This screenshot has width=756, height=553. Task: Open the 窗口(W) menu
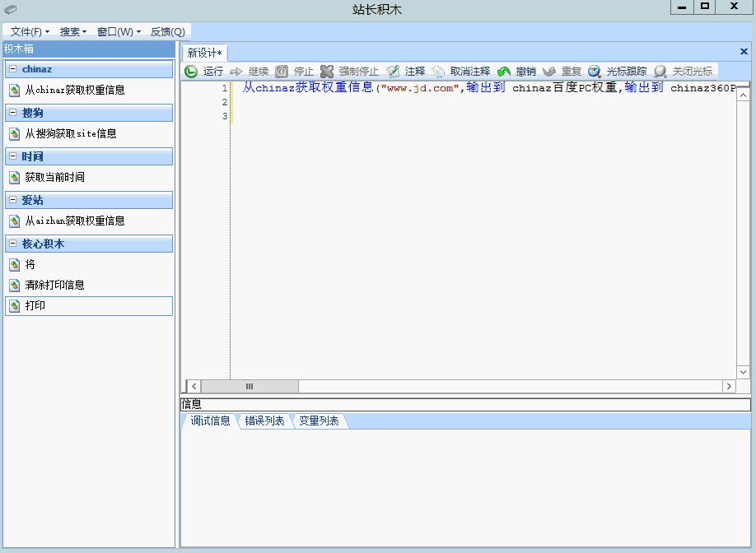point(119,32)
